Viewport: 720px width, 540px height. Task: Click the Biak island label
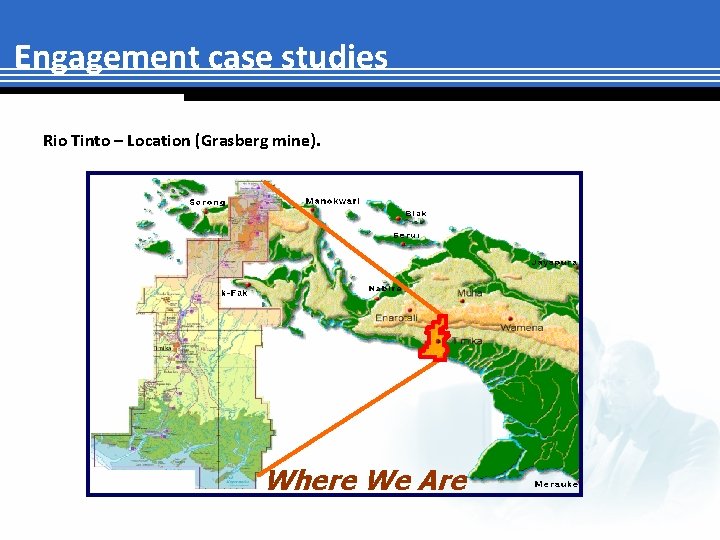pyautogui.click(x=416, y=213)
